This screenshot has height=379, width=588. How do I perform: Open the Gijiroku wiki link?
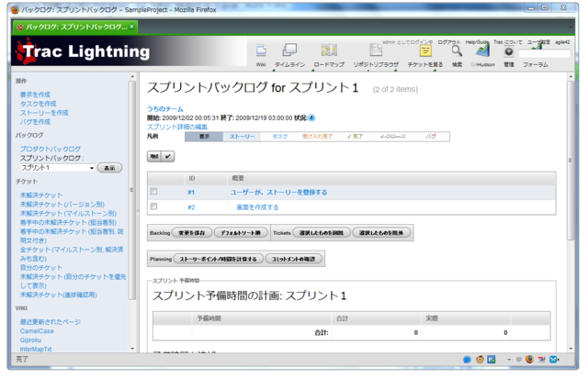coord(30,340)
